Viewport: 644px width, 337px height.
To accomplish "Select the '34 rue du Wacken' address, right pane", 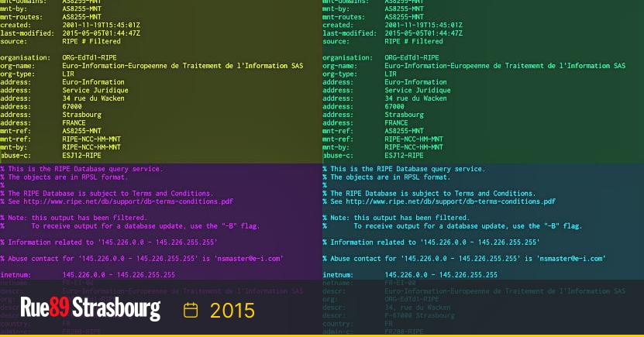I will (415, 98).
